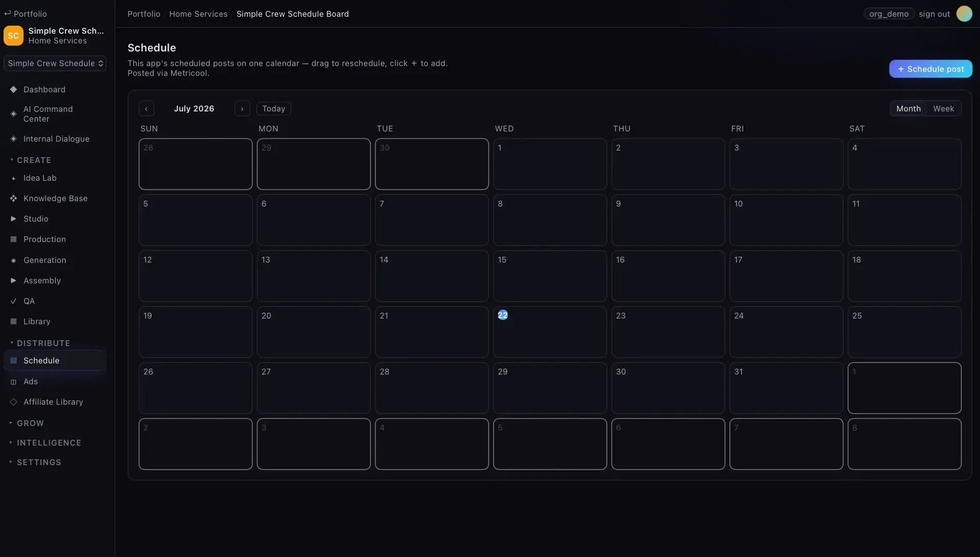
Task: Open Internal Dialogue page
Action: click(x=55, y=139)
